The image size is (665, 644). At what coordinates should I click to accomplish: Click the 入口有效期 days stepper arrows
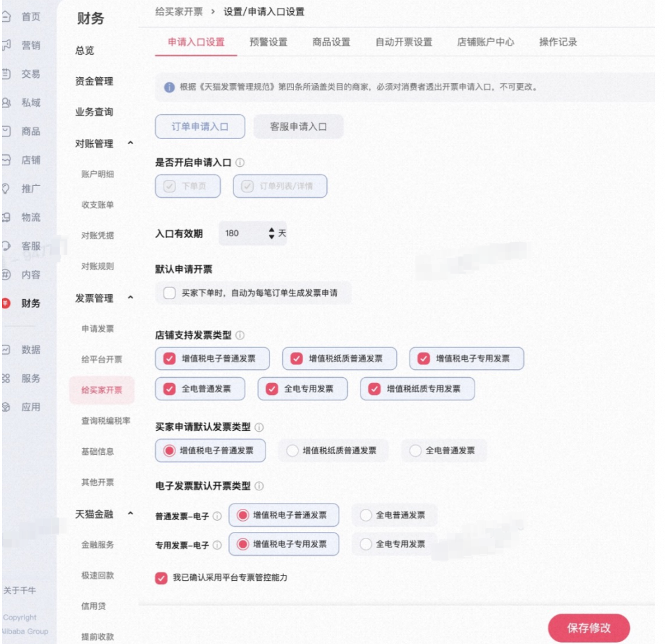[272, 233]
